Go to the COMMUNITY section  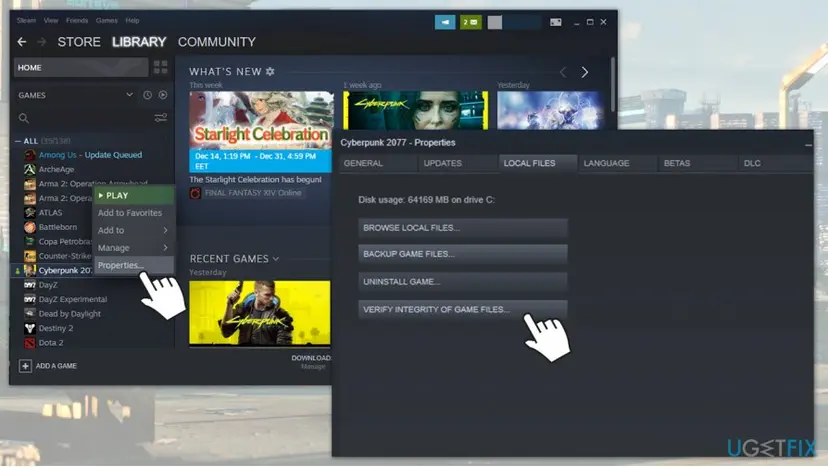coord(217,42)
